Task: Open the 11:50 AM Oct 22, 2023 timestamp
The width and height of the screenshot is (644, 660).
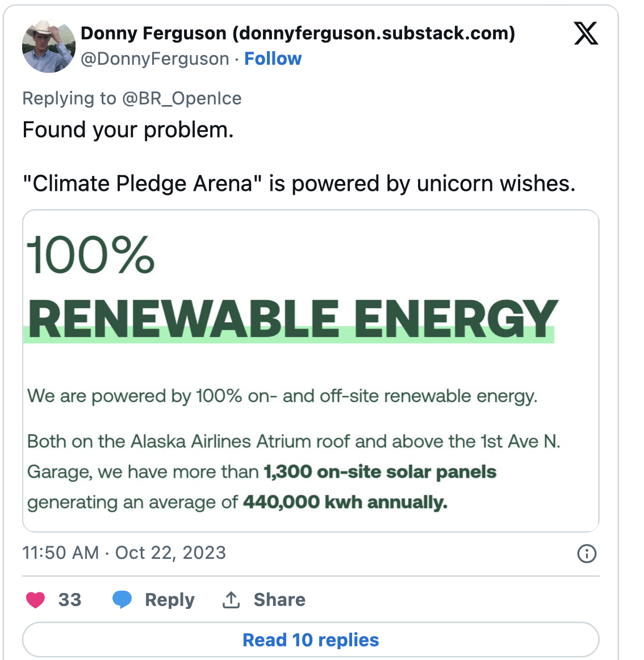Action: (124, 553)
